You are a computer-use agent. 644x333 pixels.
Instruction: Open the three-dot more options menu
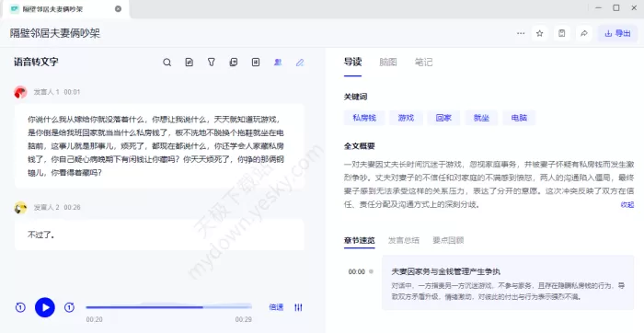(x=521, y=34)
